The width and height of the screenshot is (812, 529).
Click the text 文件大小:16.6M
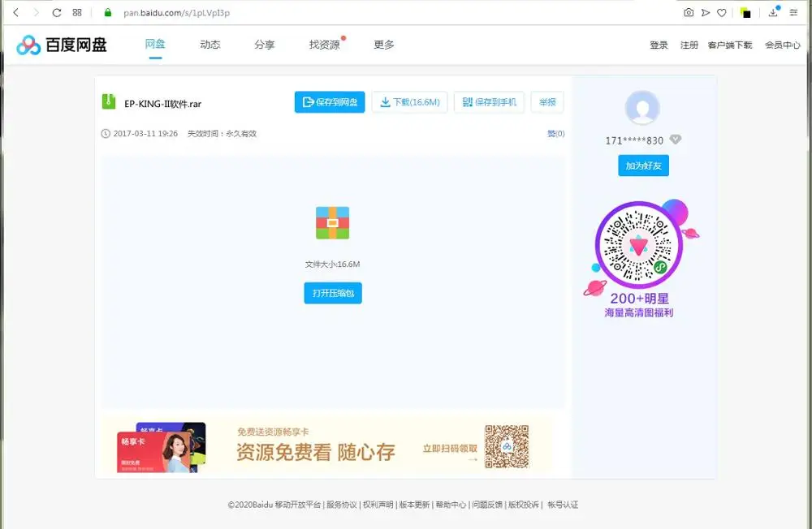[x=332, y=264]
